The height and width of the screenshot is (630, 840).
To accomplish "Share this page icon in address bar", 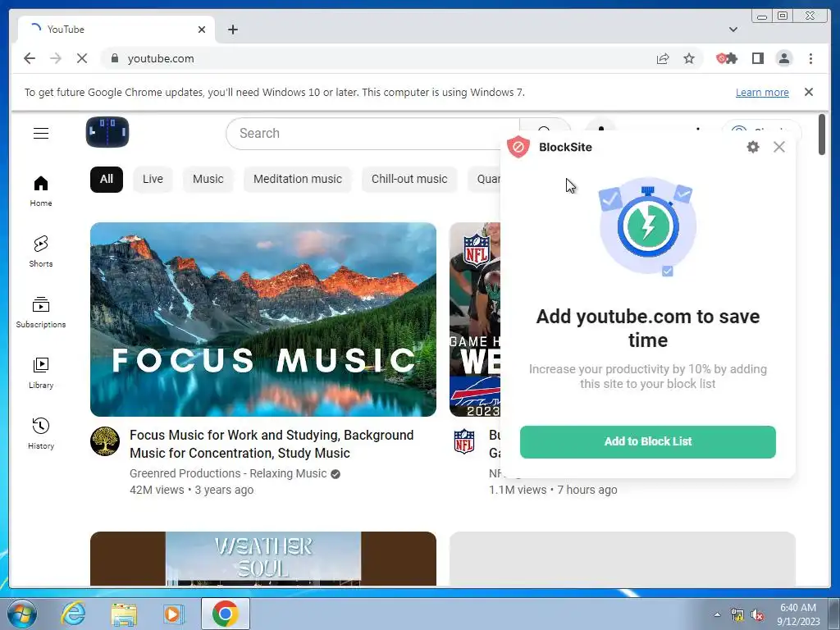I will coord(663,58).
